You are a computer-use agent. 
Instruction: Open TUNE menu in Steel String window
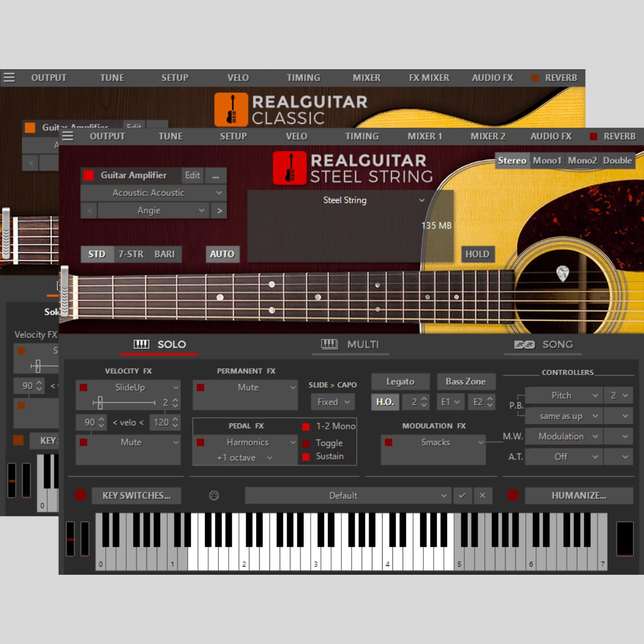point(171,136)
